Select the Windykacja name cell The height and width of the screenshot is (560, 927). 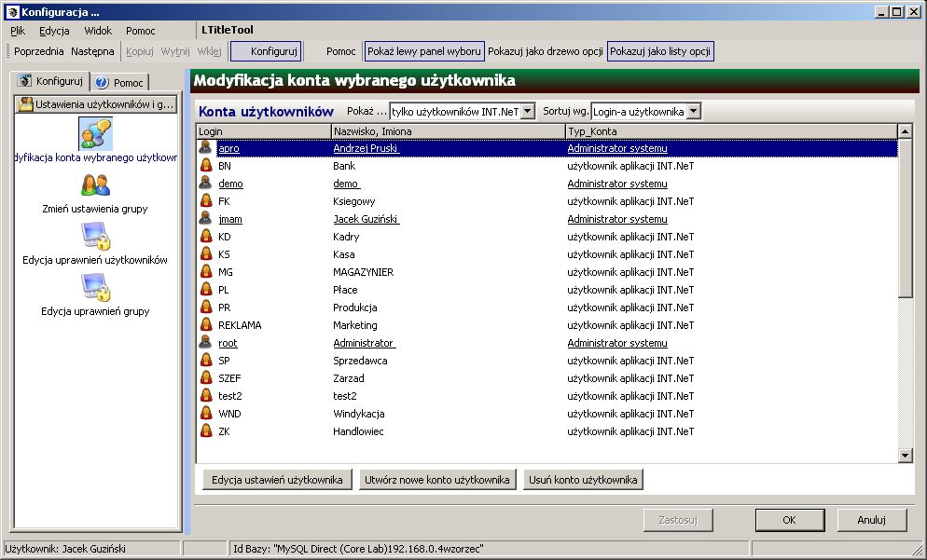[358, 414]
